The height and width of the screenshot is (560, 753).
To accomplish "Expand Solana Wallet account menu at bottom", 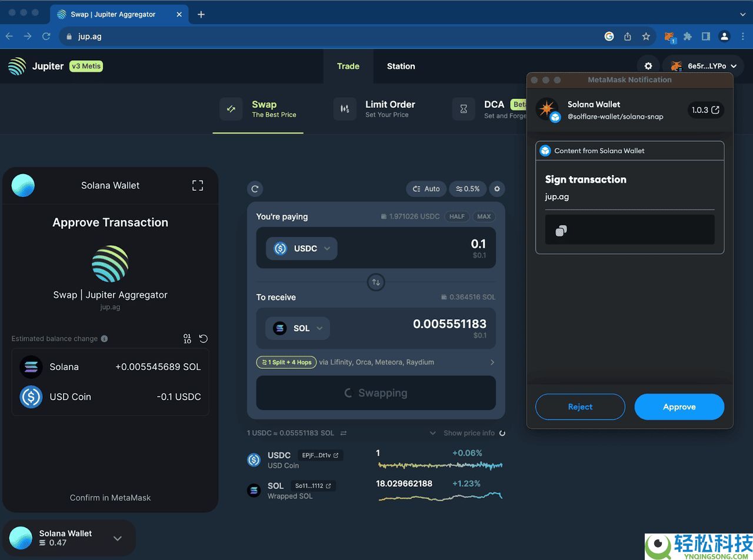I will tap(118, 538).
